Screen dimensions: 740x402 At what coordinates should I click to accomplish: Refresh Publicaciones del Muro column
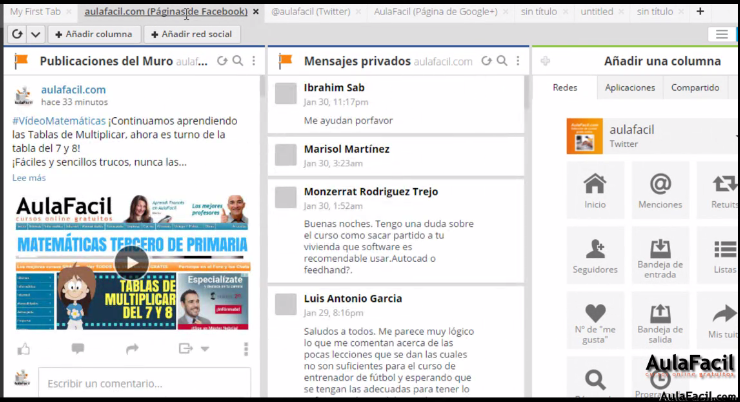222,61
